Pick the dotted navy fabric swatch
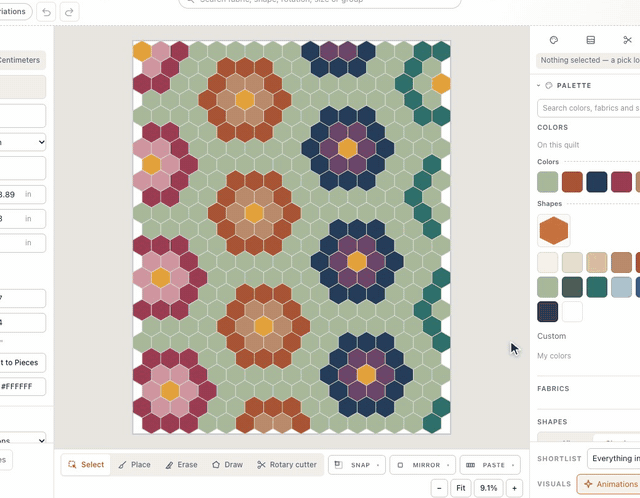 point(547,312)
